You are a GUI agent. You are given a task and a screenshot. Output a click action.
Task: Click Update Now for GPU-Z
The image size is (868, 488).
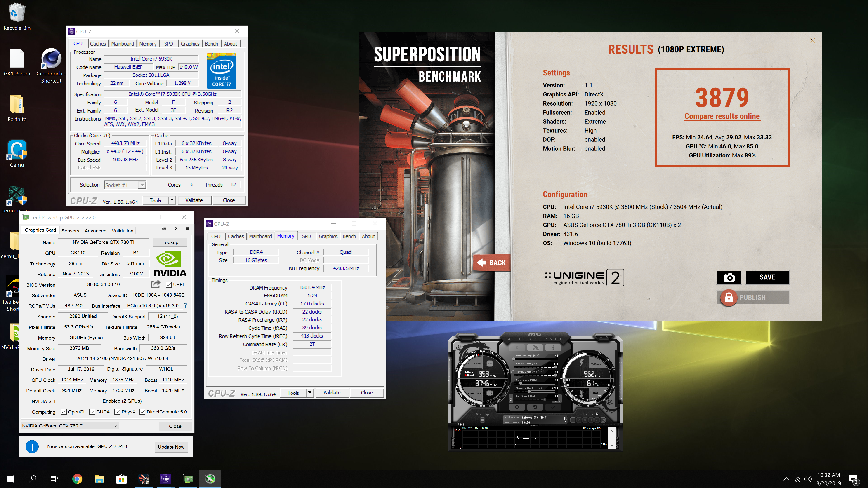tap(171, 447)
